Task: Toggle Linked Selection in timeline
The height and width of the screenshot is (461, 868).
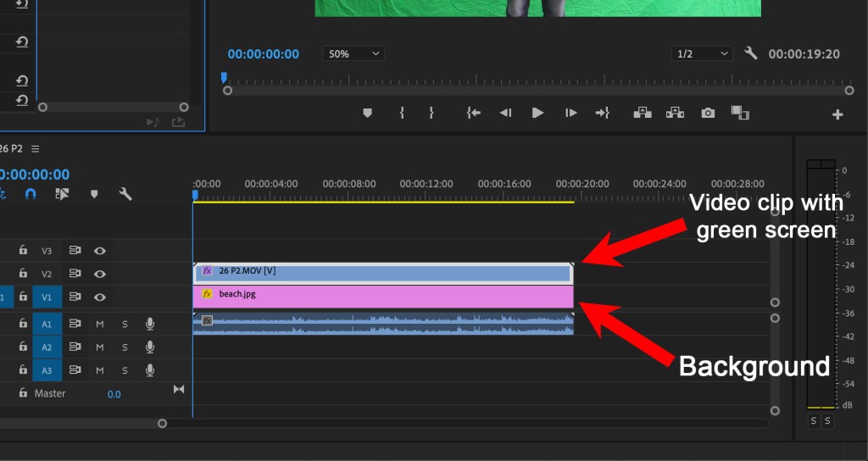Action: coord(62,194)
